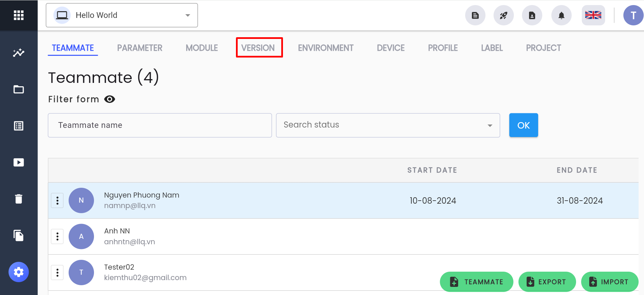644x295 pixels.
Task: Open the apps grid menu
Action: tap(19, 15)
